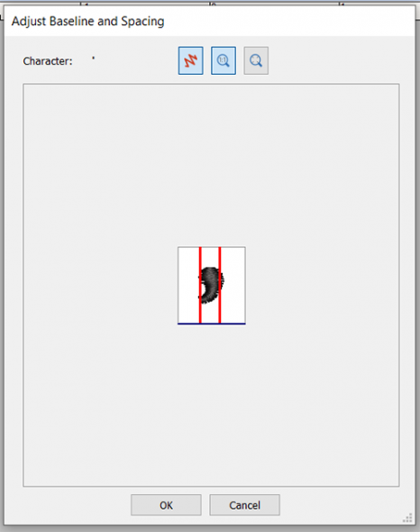The height and width of the screenshot is (532, 420).
Task: Click the Character label text
Action: 48,61
